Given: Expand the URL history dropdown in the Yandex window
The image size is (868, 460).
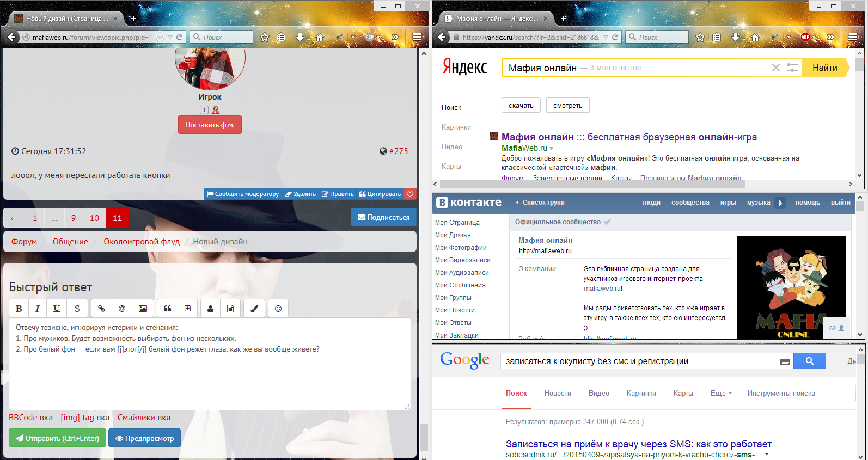Looking at the screenshot, I should point(606,38).
